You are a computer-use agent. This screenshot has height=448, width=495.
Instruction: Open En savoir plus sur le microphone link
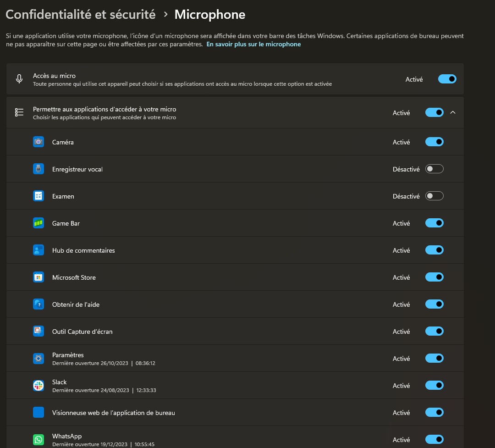(253, 44)
